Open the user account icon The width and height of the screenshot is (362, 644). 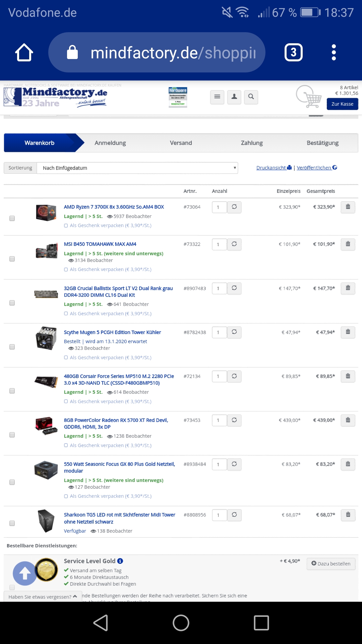(234, 97)
